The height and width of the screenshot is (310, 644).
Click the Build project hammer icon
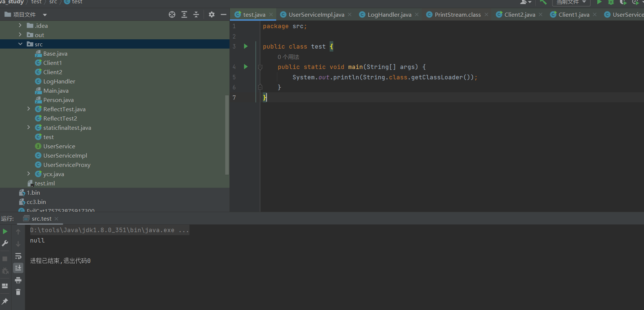(x=543, y=2)
